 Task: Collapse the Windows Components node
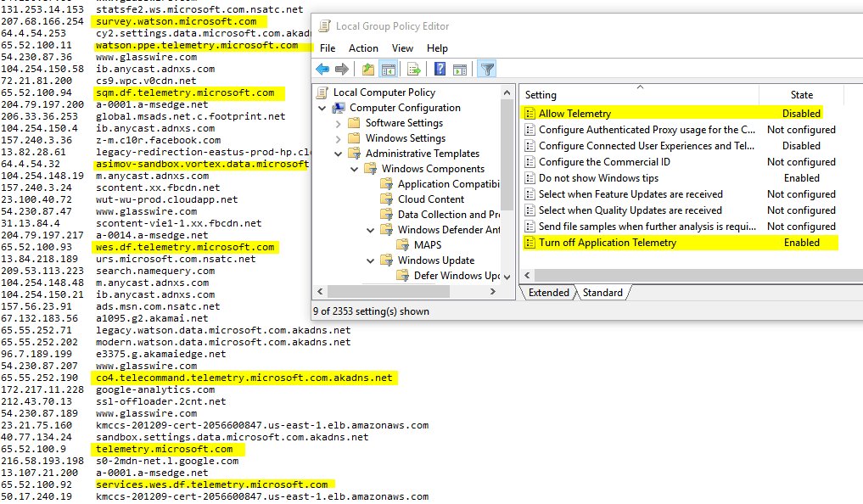(x=355, y=170)
